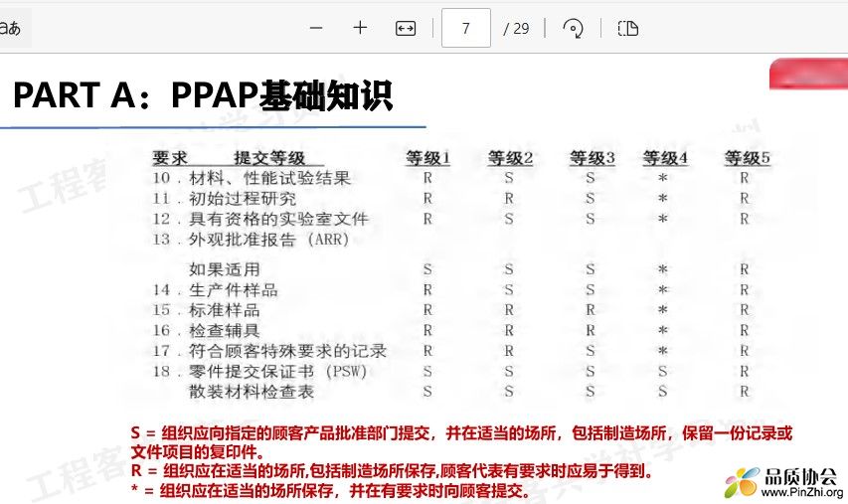Click row '13. 外观批准报告 (ARR)'
Screen dimensions: 848x504
coord(251,239)
